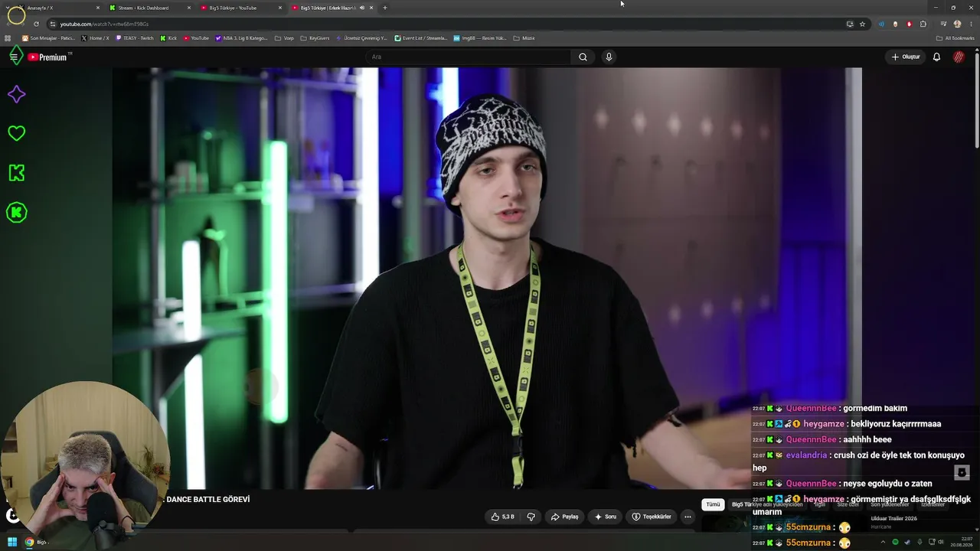The image size is (980, 551).
Task: Open the TEASY - Twitch bookmark
Action: click(x=135, y=38)
